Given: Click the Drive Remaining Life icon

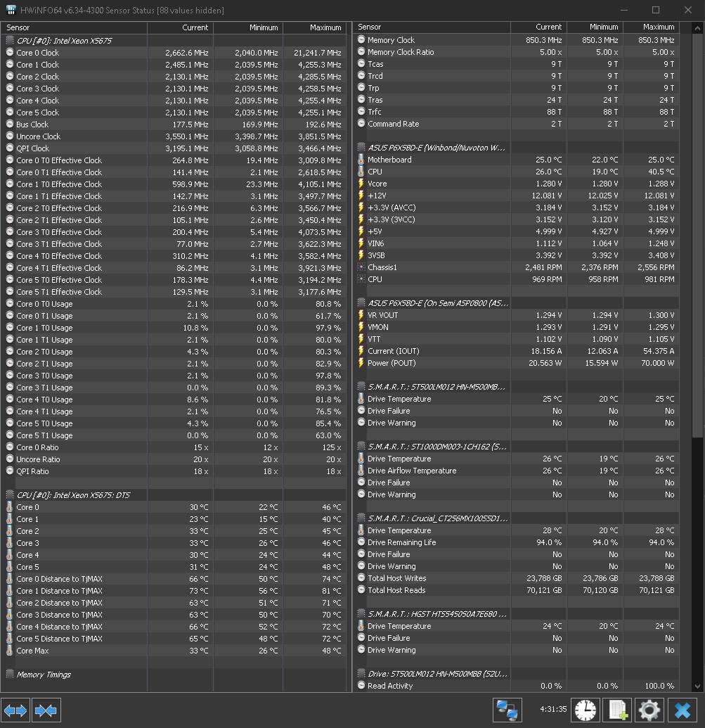Looking at the screenshot, I should [361, 542].
